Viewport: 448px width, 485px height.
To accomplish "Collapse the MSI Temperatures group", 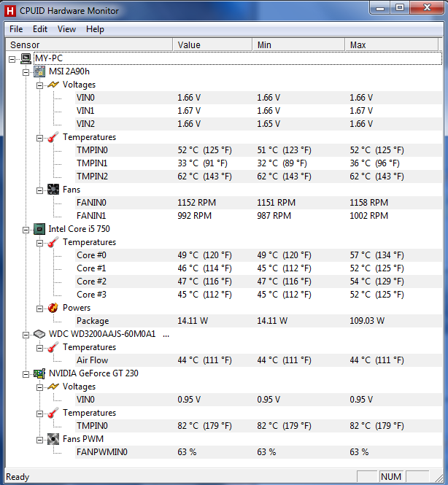I will (39, 138).
